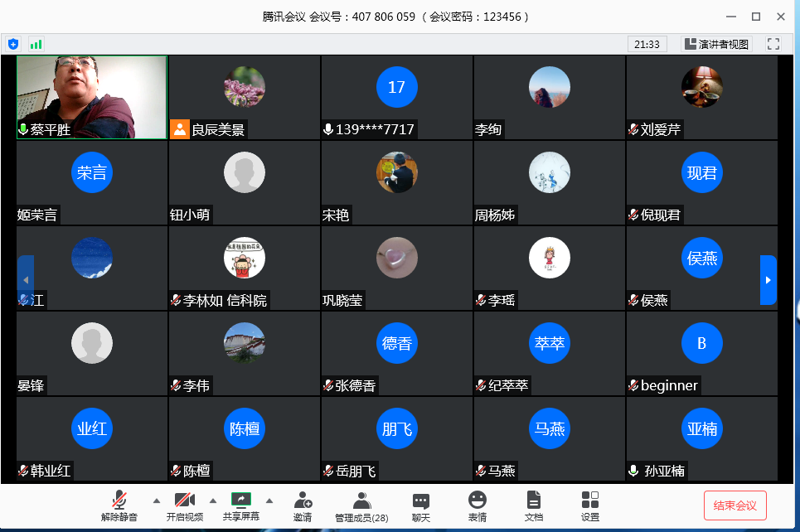Unmute microphone with 解除静音
Screen dimensions: 800x532
[x=119, y=505]
